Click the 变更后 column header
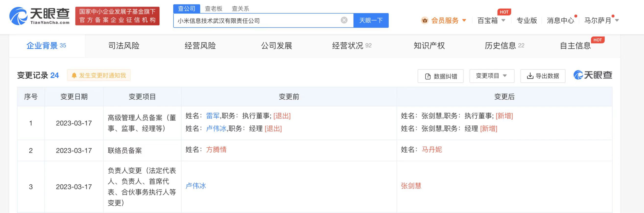This screenshot has height=213, width=644. click(504, 96)
